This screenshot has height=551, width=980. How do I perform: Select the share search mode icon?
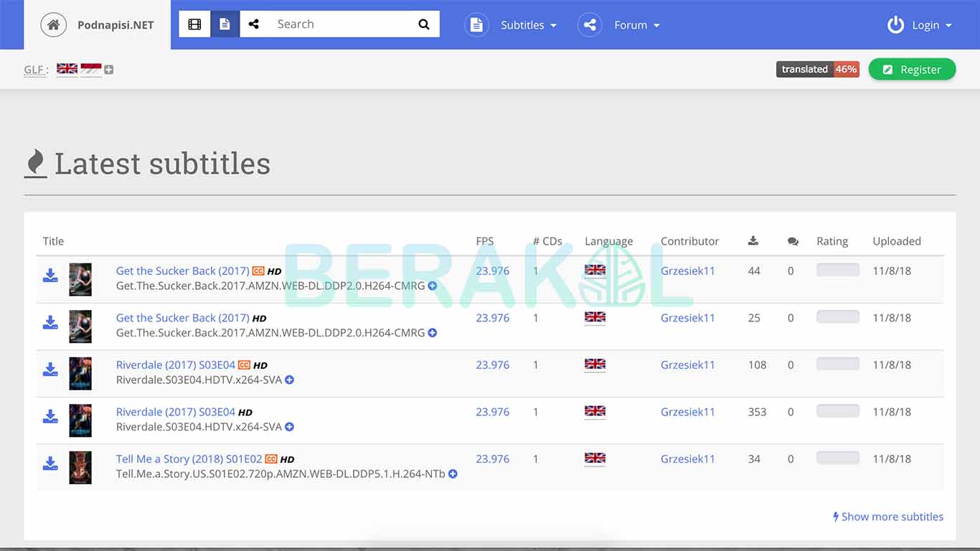[254, 24]
